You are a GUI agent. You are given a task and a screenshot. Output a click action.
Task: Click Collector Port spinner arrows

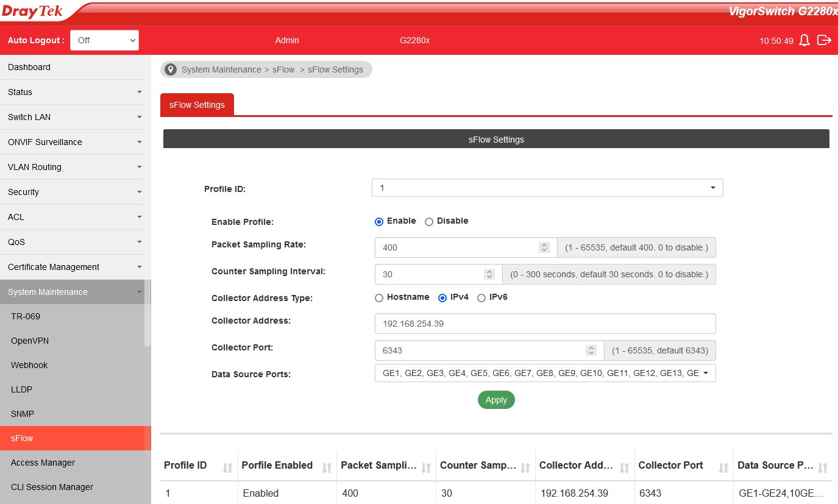tap(591, 350)
